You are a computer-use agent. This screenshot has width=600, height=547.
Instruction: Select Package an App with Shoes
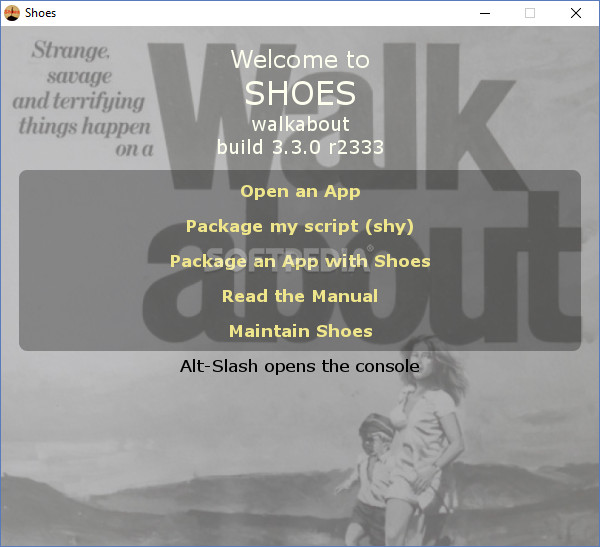tap(300, 261)
